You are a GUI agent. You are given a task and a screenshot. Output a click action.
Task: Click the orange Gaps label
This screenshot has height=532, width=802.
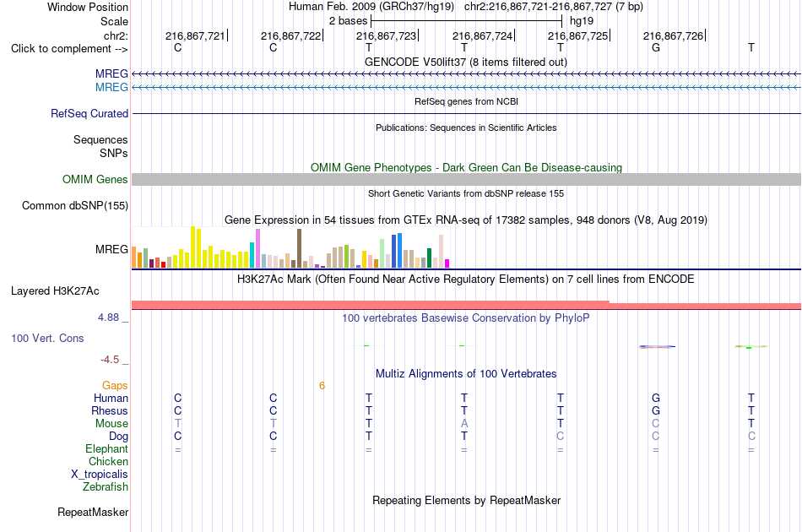(x=115, y=385)
